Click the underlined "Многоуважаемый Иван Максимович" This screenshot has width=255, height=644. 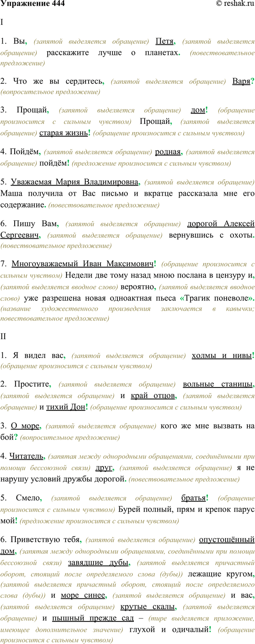82,264
